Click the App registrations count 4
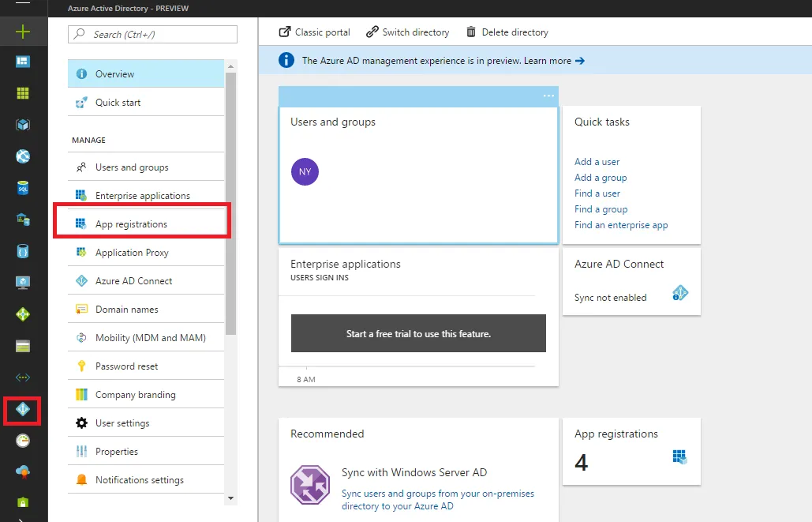The image size is (812, 522). pos(581,463)
